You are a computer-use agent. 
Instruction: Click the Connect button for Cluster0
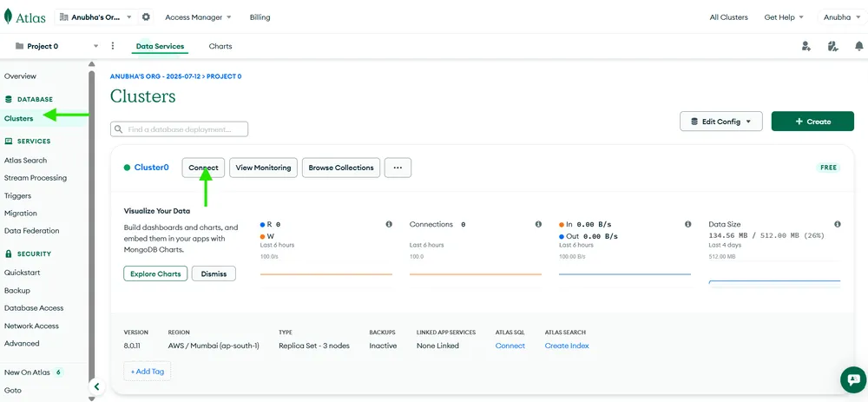204,168
